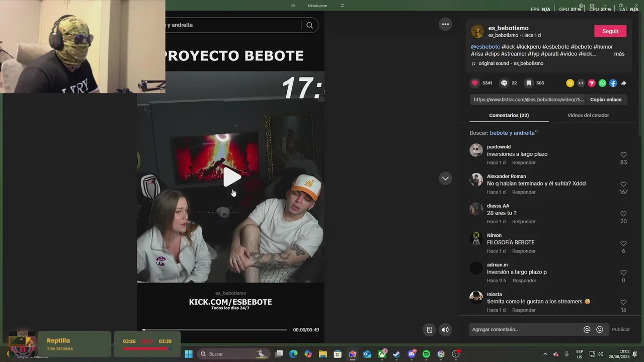
Task: Open pardowold's profile avatar
Action: tap(476, 150)
